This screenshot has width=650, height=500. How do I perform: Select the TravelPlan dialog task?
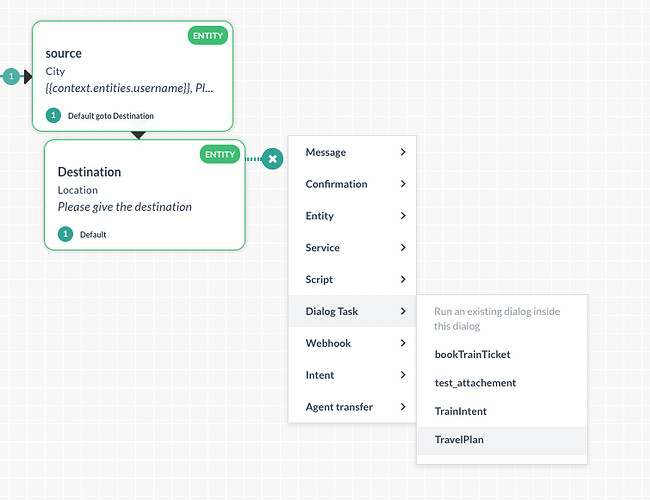(x=460, y=439)
